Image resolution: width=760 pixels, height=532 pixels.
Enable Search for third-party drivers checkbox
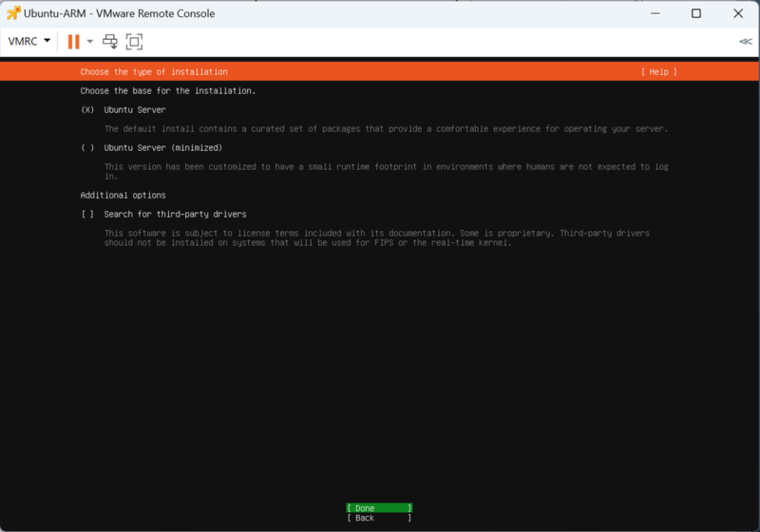(x=87, y=214)
